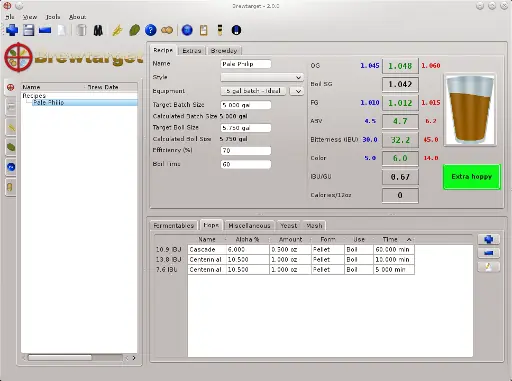Select the blue circle sidebar tab icon
The width and height of the screenshot is (512, 381).
tap(11, 167)
